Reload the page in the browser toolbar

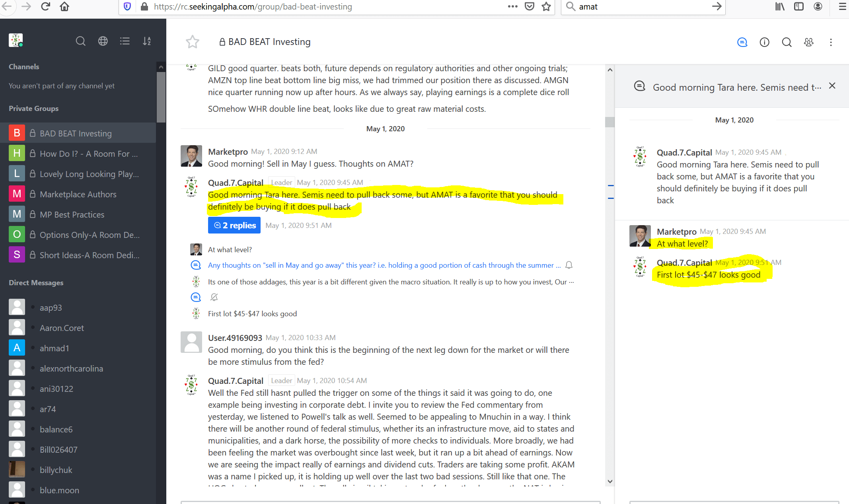coord(45,6)
